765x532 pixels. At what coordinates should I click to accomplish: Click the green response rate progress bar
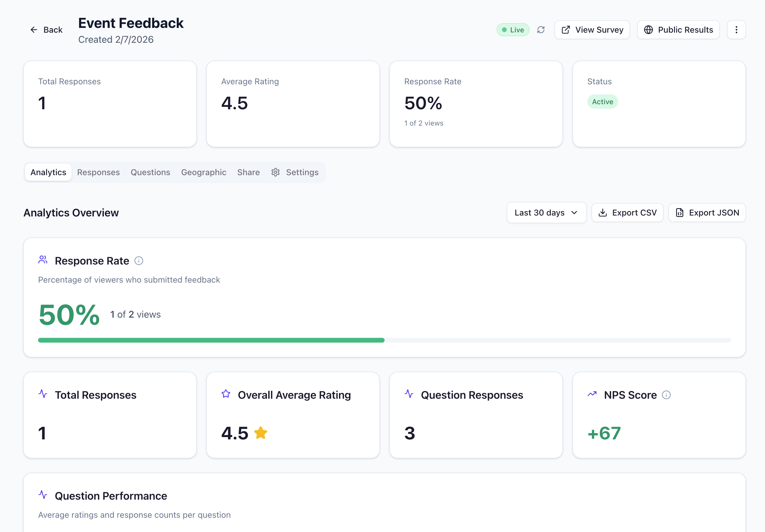click(x=211, y=340)
